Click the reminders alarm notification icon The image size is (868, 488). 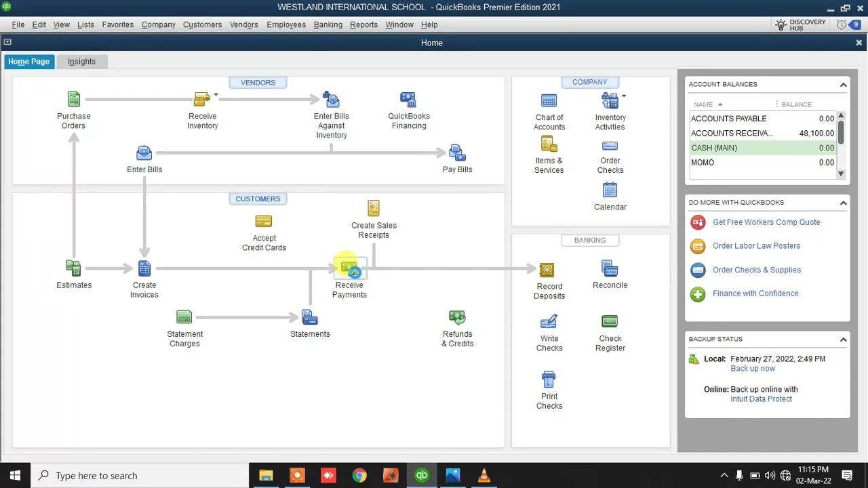[x=842, y=24]
